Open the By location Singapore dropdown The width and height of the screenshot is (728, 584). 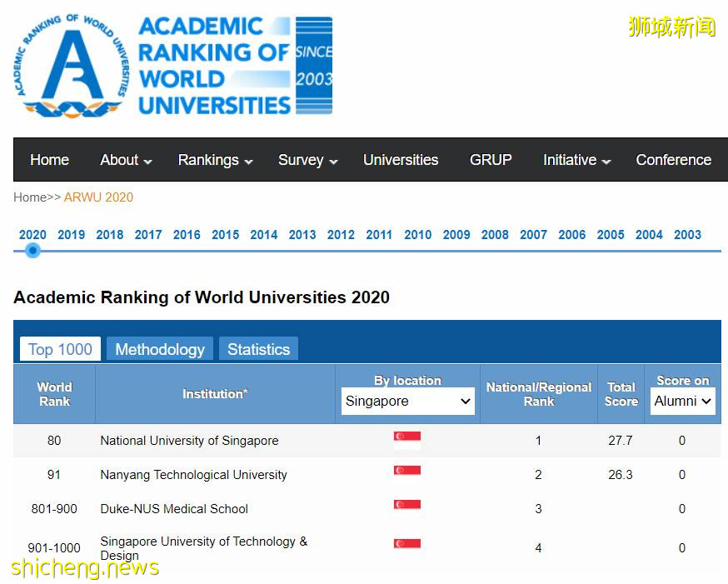pos(408,402)
